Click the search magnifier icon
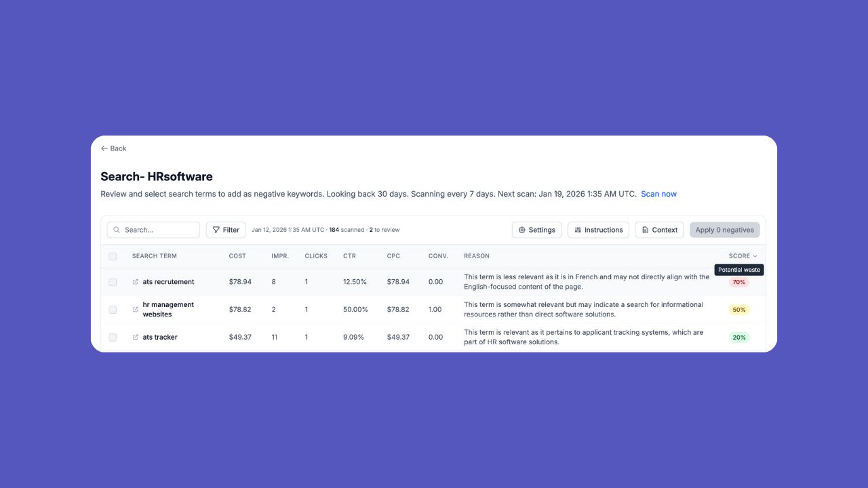 (x=116, y=230)
